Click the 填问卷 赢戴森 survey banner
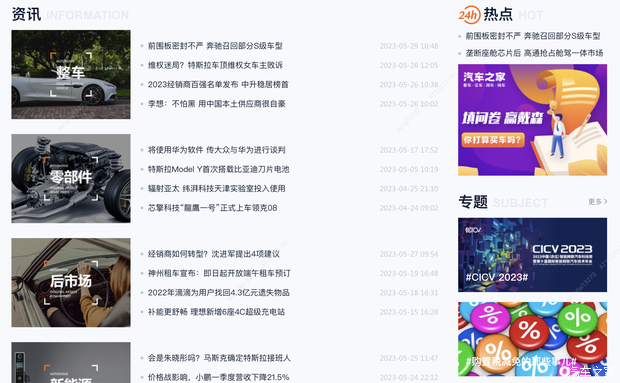Screen dimensions: 620x383 pyautogui.click(x=532, y=120)
